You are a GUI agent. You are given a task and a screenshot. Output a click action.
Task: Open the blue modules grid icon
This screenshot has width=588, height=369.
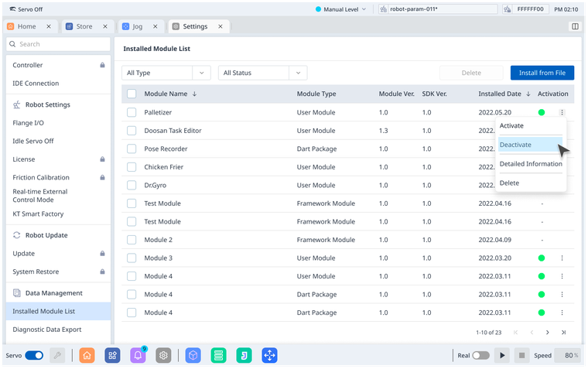coord(112,355)
